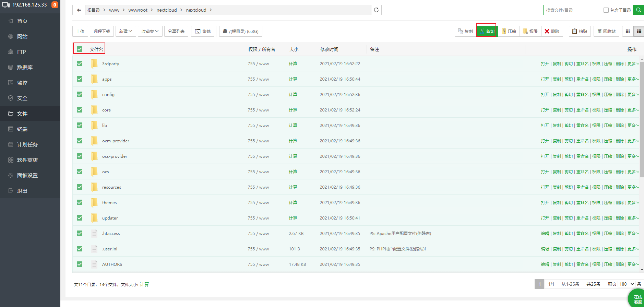
Task: Expand 更多 for resources row
Action: (x=633, y=187)
